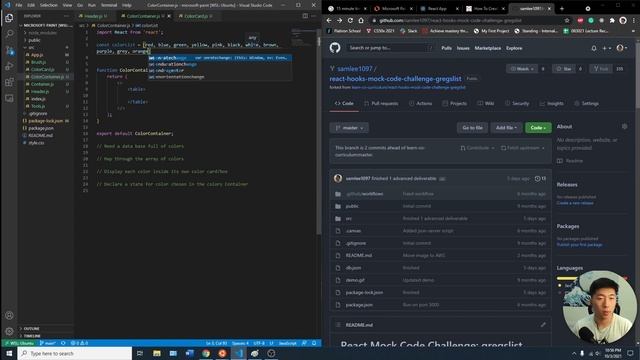
Task: Click the Fork button
Action: (601, 69)
